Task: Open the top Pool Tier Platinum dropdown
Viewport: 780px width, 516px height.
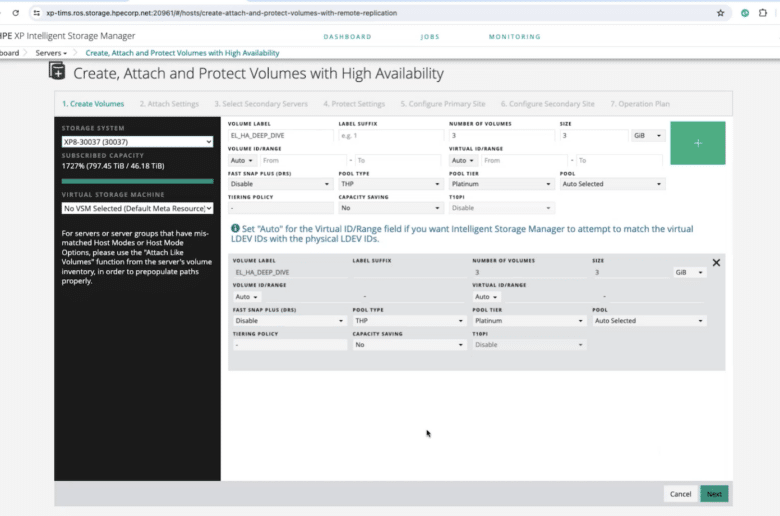Action: point(501,184)
